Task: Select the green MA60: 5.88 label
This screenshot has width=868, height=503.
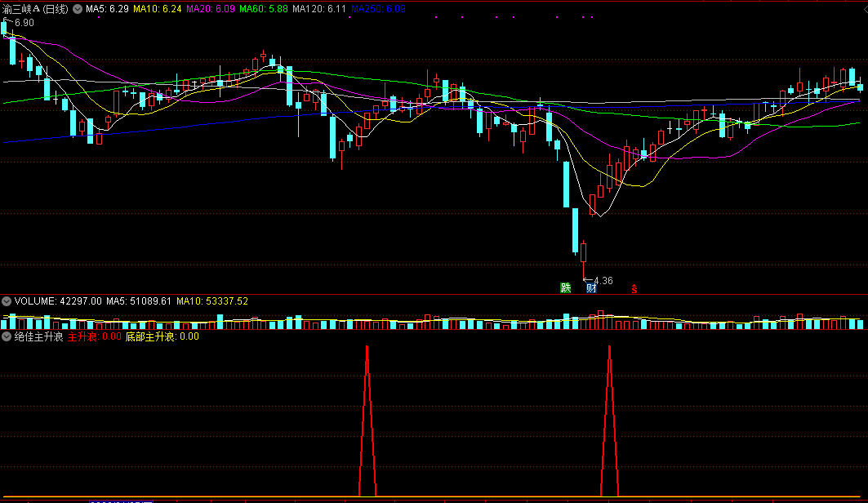Action: click(264, 9)
